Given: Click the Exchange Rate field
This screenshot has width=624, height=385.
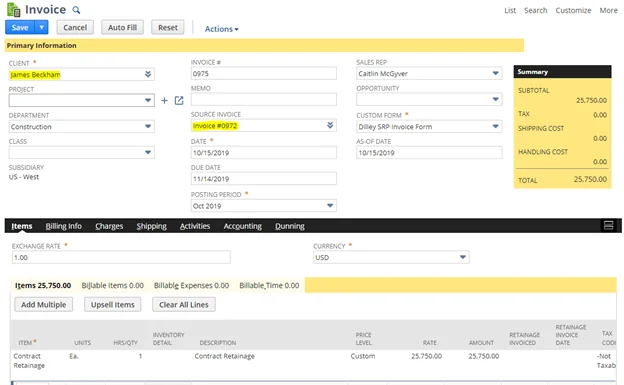Looking at the screenshot, I should [121, 258].
